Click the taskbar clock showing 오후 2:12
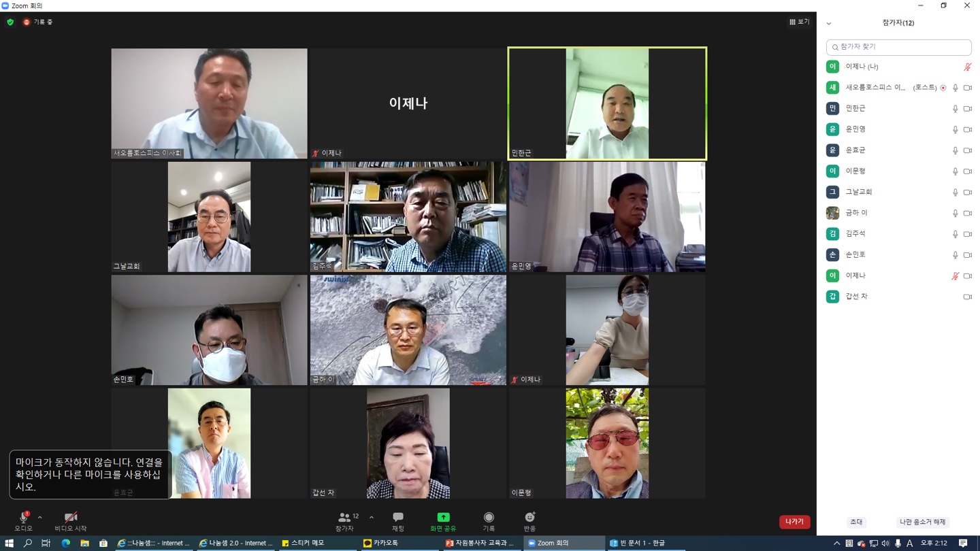980x551 pixels. point(934,543)
